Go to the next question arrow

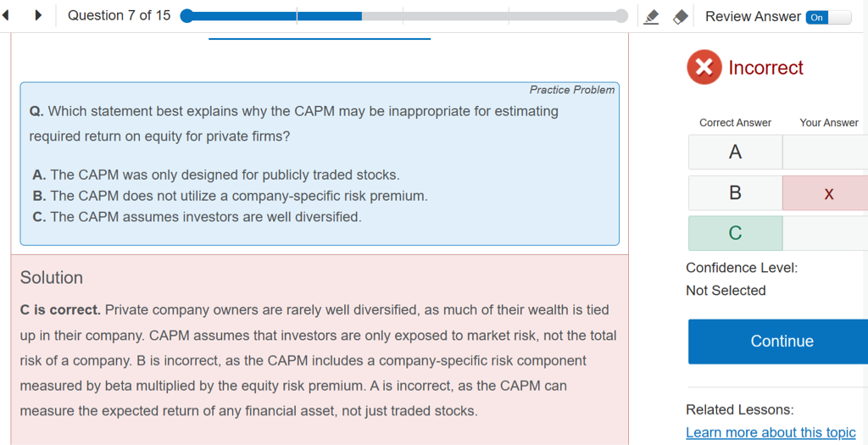point(38,15)
